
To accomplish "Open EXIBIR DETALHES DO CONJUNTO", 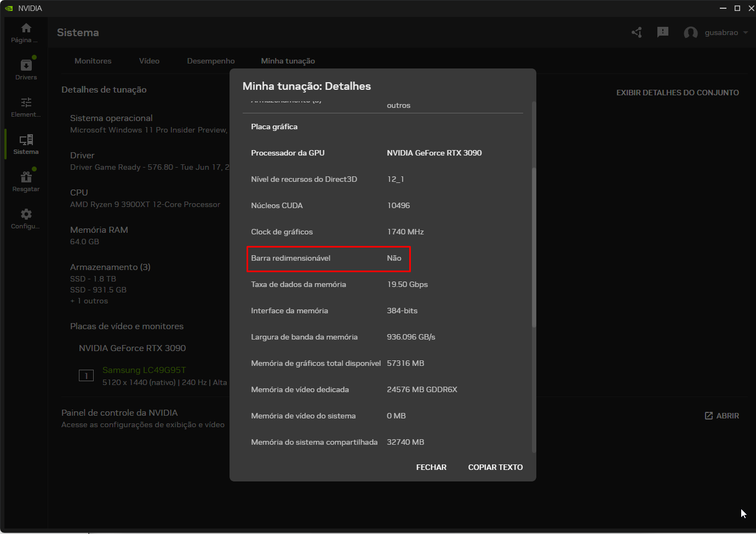I will point(677,92).
